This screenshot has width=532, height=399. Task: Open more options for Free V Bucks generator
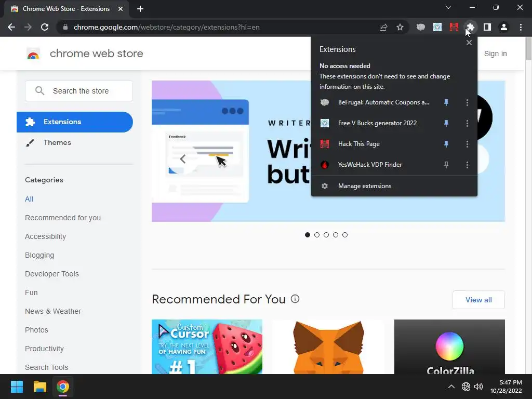(467, 123)
